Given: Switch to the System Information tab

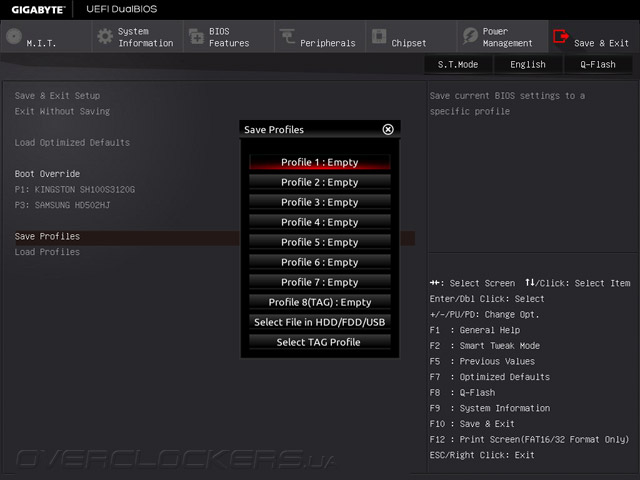Looking at the screenshot, I should click(137, 37).
